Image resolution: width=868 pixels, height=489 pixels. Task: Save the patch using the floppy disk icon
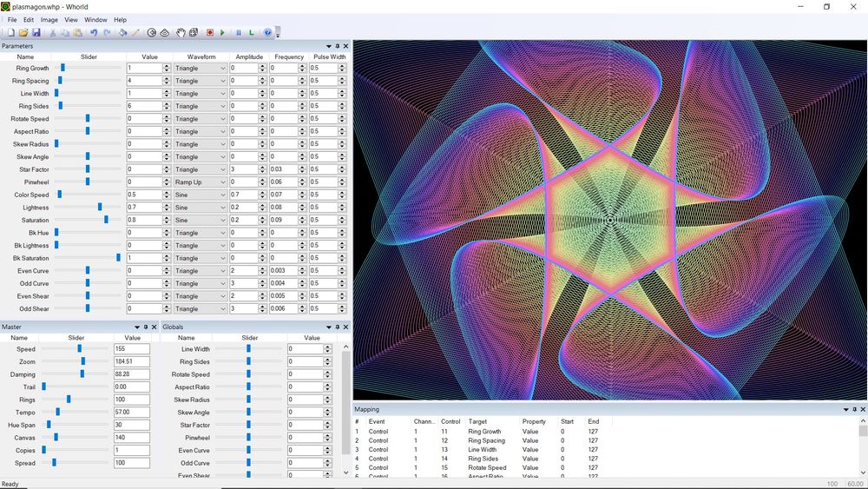36,33
